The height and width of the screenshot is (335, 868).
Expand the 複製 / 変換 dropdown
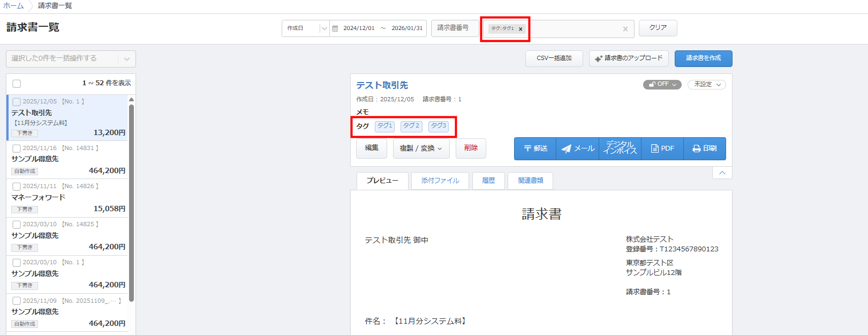click(421, 148)
